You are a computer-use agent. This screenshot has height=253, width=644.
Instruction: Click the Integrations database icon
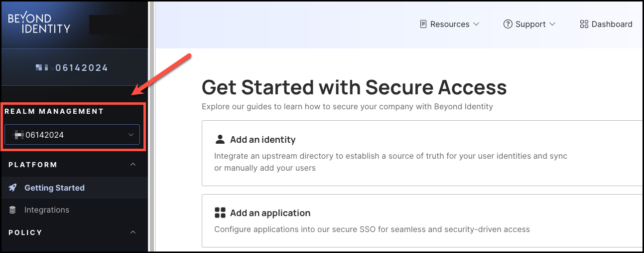(13, 210)
